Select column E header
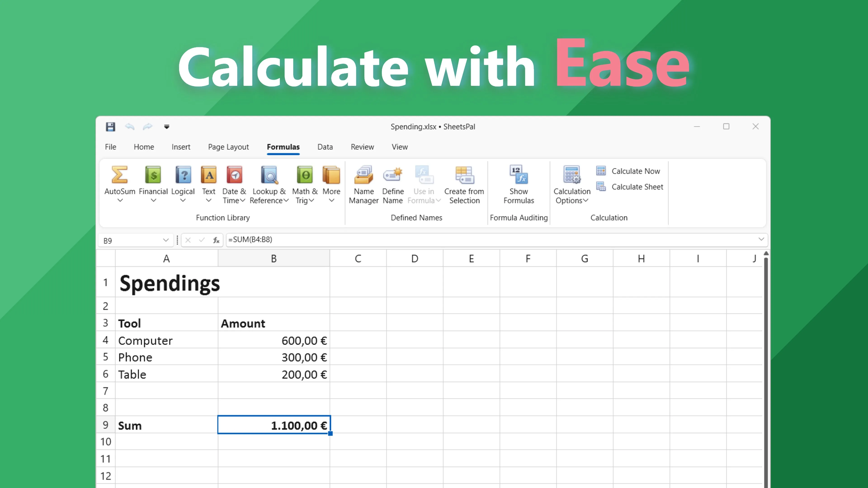868x488 pixels. point(471,258)
